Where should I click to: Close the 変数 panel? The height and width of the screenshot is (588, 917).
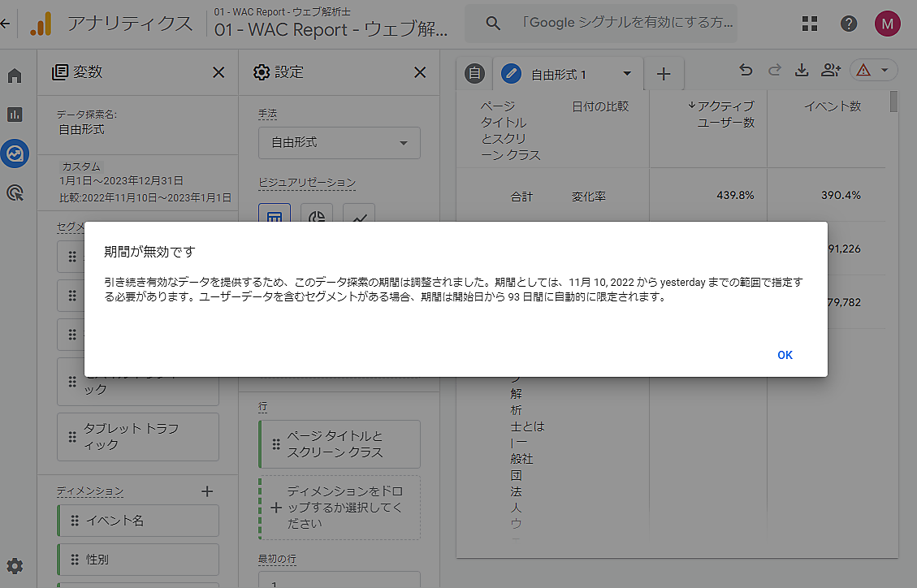click(x=218, y=72)
